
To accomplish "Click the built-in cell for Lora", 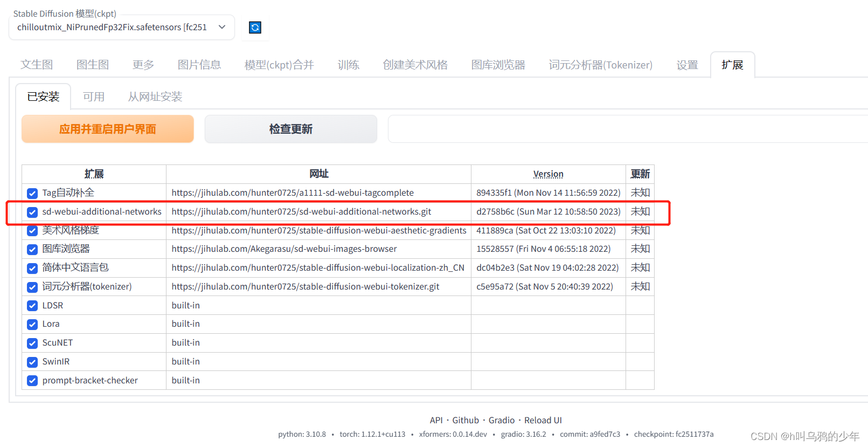I will coord(319,324).
